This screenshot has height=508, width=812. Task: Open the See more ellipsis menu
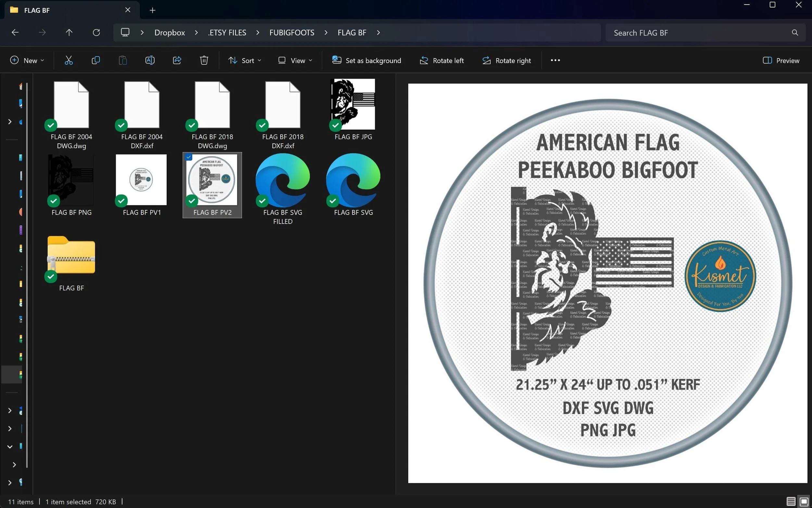[x=555, y=60]
